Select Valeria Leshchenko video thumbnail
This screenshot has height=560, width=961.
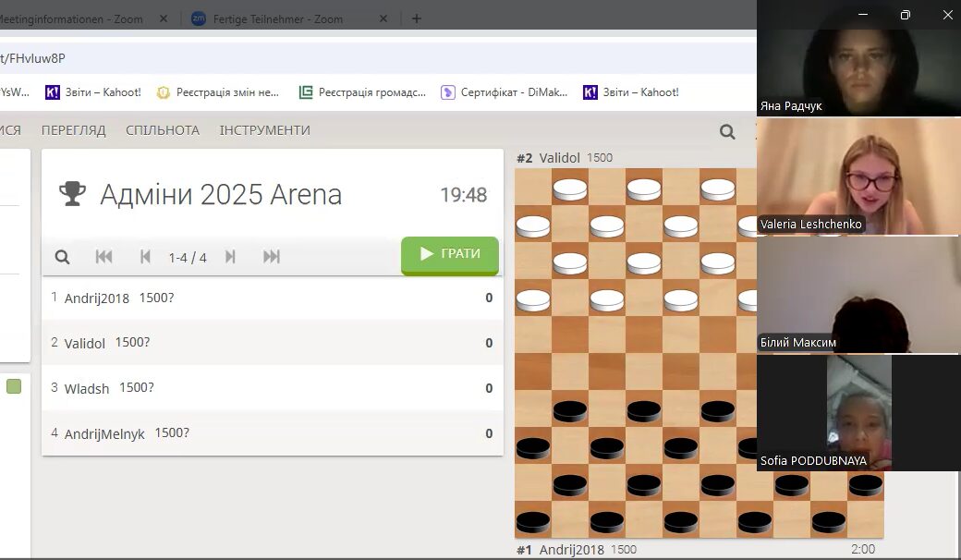pos(858,177)
